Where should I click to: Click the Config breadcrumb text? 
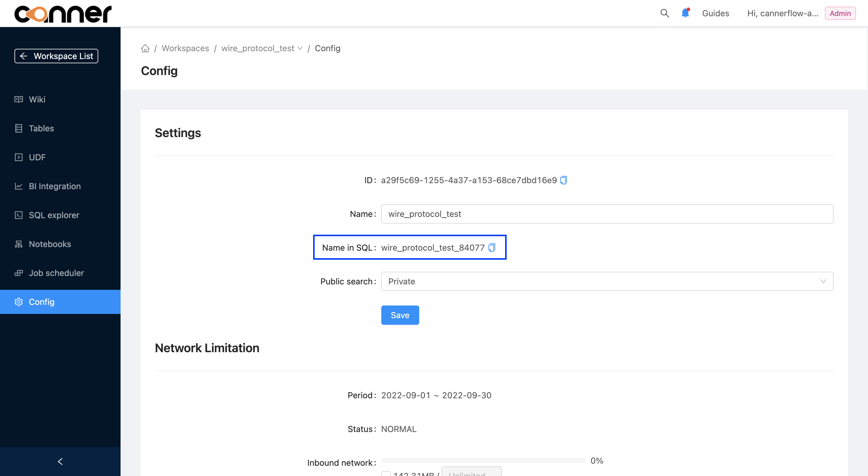[x=328, y=48]
